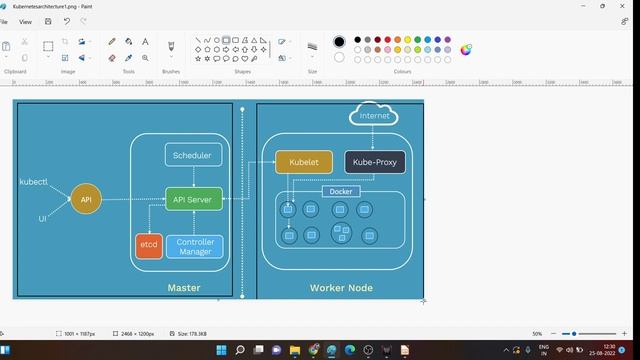Open File Explorer from the taskbar
The width and height of the screenshot is (640, 360).
(x=295, y=350)
